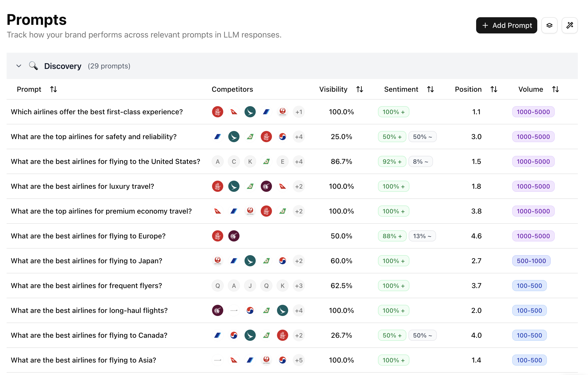
Task: Click the magnifier icon beside Discovery
Action: (33, 66)
